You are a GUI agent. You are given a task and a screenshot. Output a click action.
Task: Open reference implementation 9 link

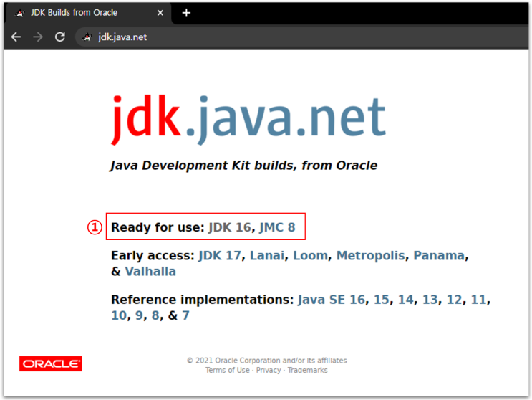tap(139, 315)
